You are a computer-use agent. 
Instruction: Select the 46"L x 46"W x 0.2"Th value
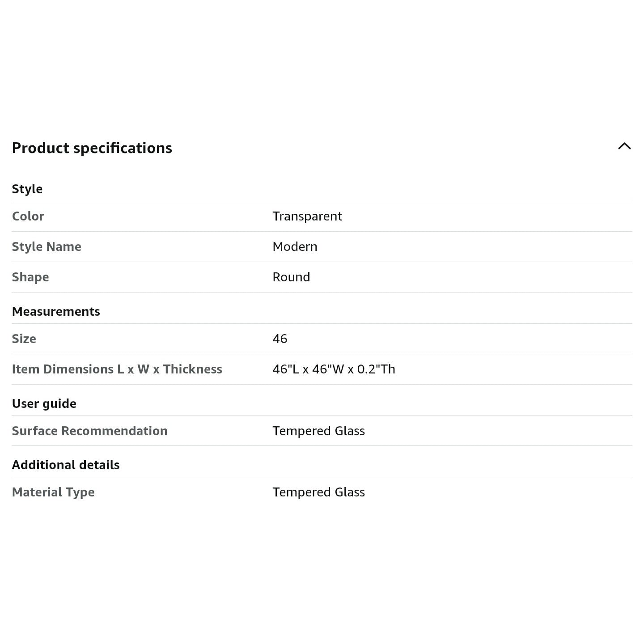point(334,369)
